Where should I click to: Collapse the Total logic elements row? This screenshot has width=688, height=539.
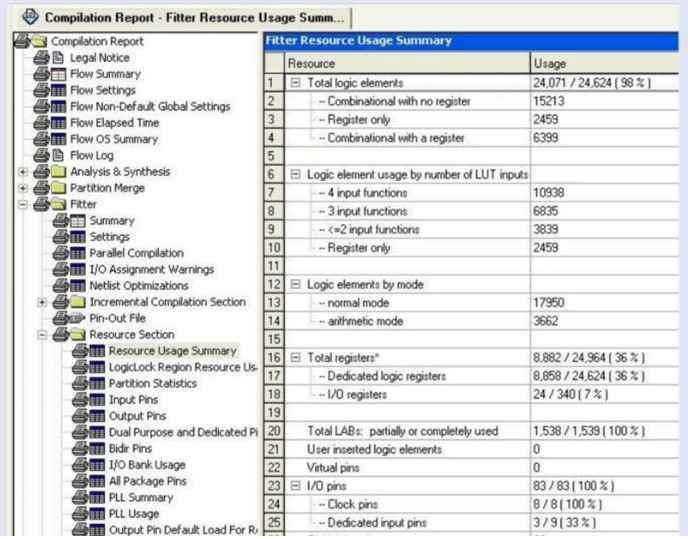click(296, 83)
